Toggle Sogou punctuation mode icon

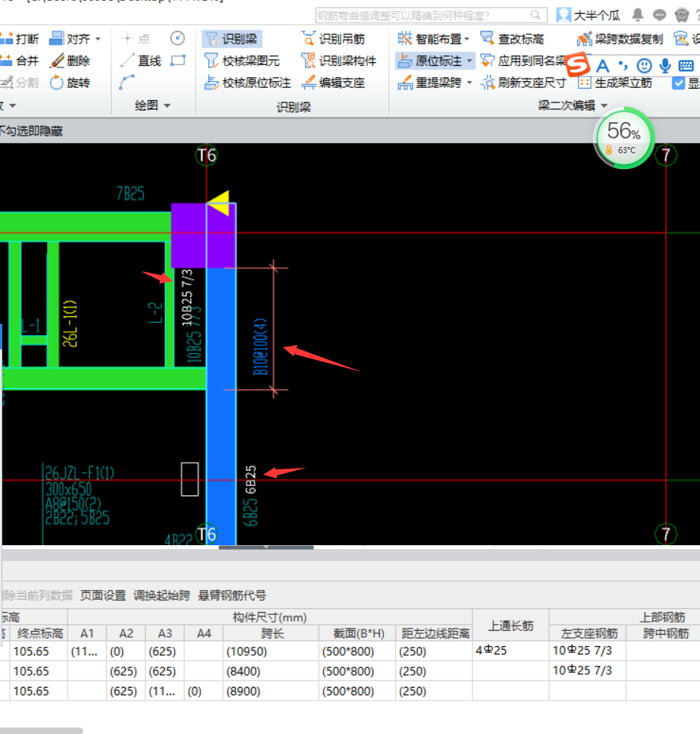tap(623, 65)
